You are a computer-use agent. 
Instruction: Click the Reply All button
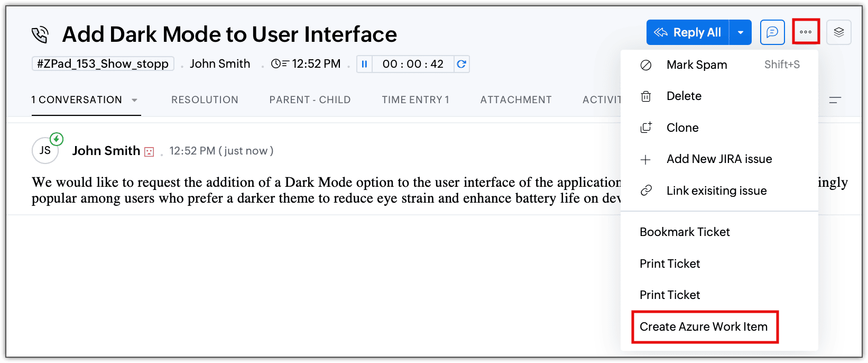pos(688,33)
